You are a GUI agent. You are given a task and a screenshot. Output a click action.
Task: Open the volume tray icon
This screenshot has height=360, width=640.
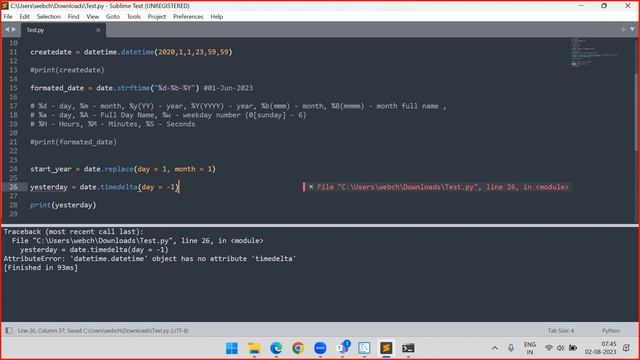pos(560,348)
